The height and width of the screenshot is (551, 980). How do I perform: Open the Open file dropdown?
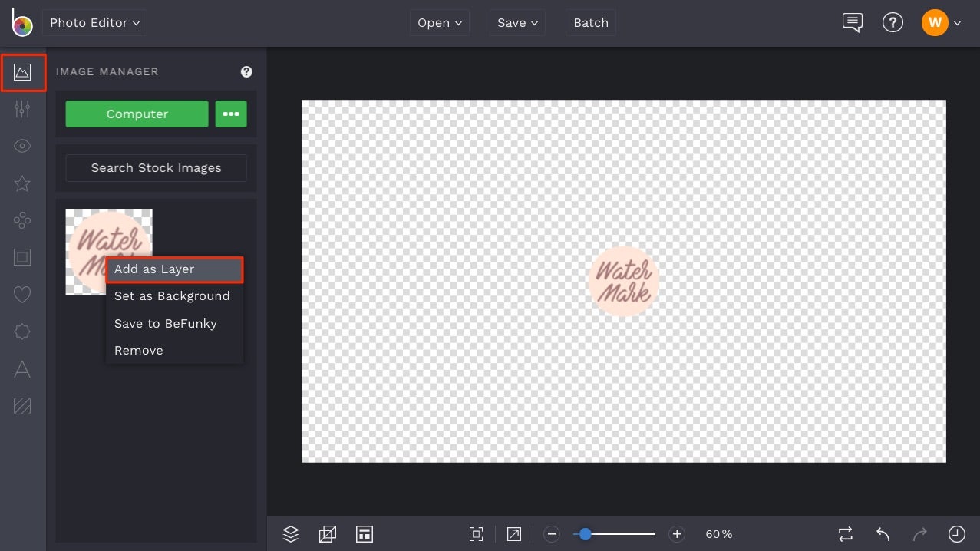[x=439, y=22]
